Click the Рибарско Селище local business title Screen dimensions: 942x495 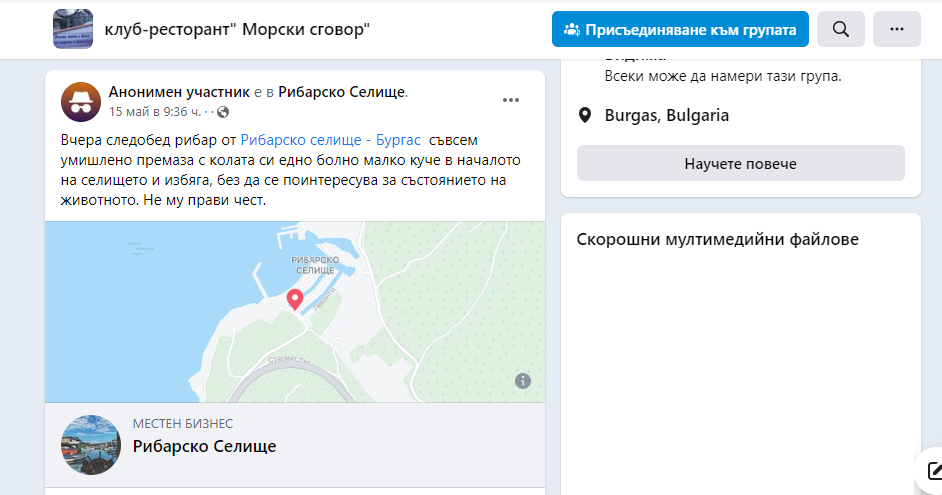pos(204,446)
